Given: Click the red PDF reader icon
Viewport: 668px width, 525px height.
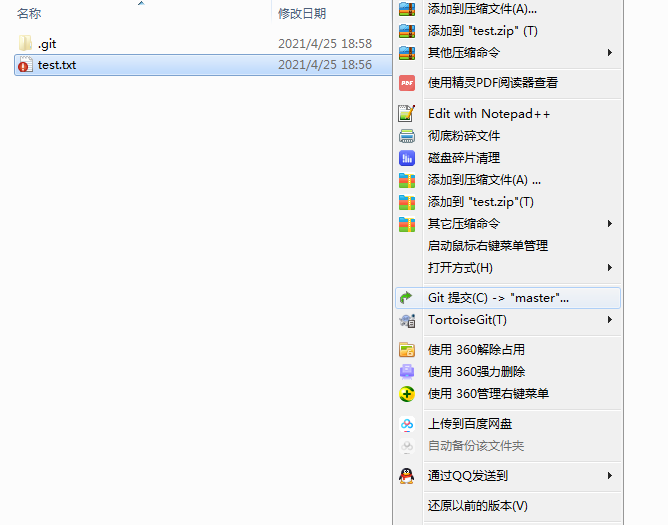Looking at the screenshot, I should coord(407,83).
